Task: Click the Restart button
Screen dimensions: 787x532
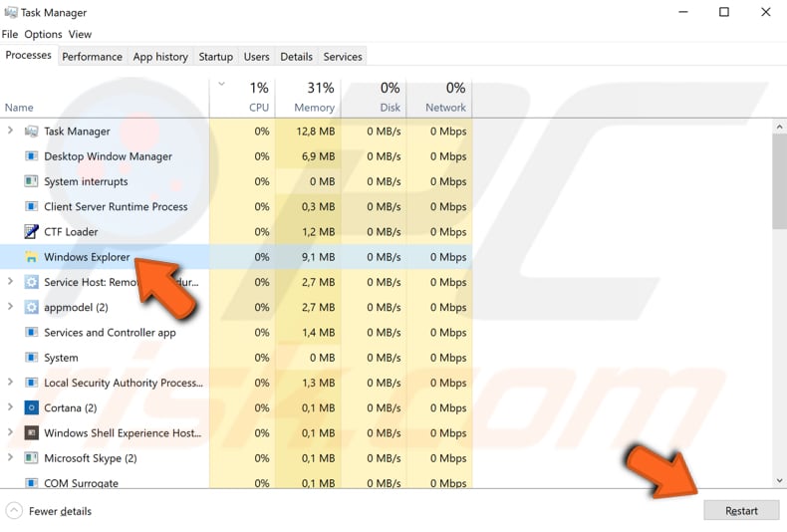Action: pos(741,510)
